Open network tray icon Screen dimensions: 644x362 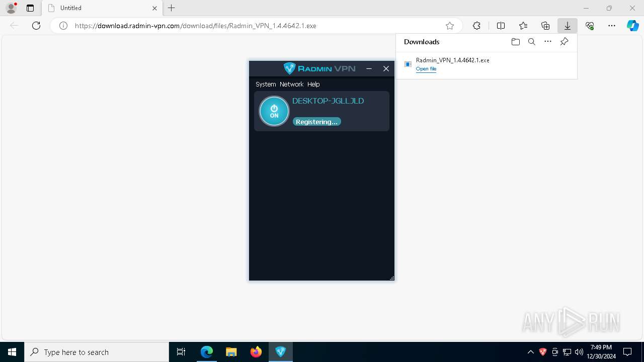point(567,352)
